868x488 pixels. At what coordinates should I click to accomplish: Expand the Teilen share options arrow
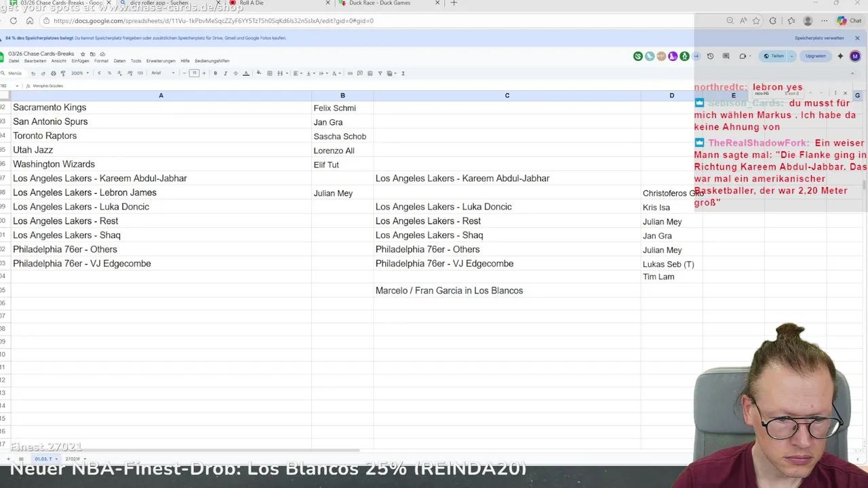(x=791, y=56)
